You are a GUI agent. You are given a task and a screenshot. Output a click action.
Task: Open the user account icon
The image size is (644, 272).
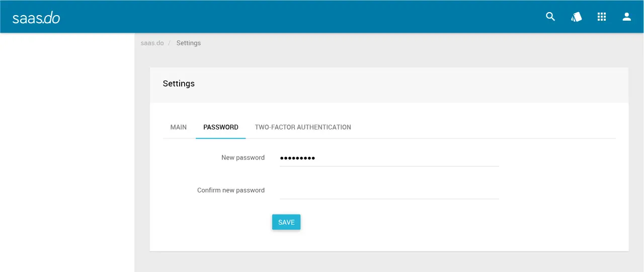[x=626, y=17]
